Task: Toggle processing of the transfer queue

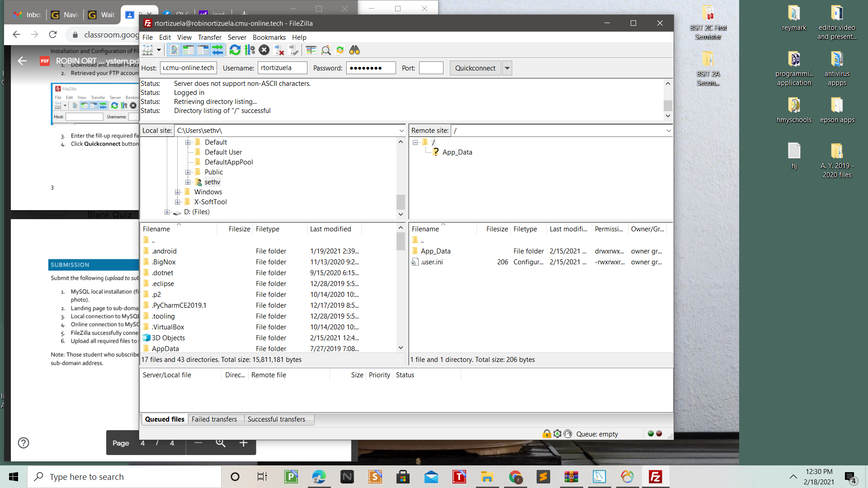Action: [250, 50]
